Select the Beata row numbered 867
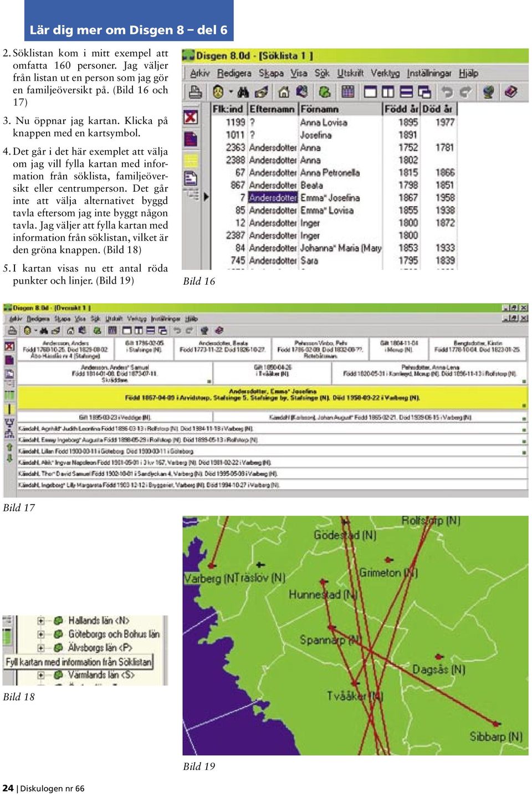The height and width of the screenshot is (795, 532). (x=335, y=185)
